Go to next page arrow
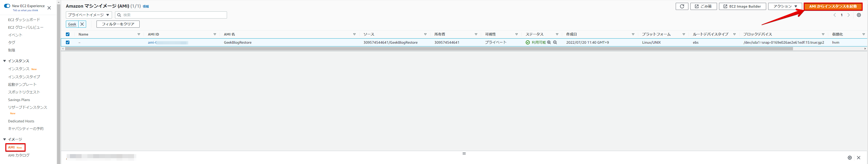 pyautogui.click(x=848, y=15)
